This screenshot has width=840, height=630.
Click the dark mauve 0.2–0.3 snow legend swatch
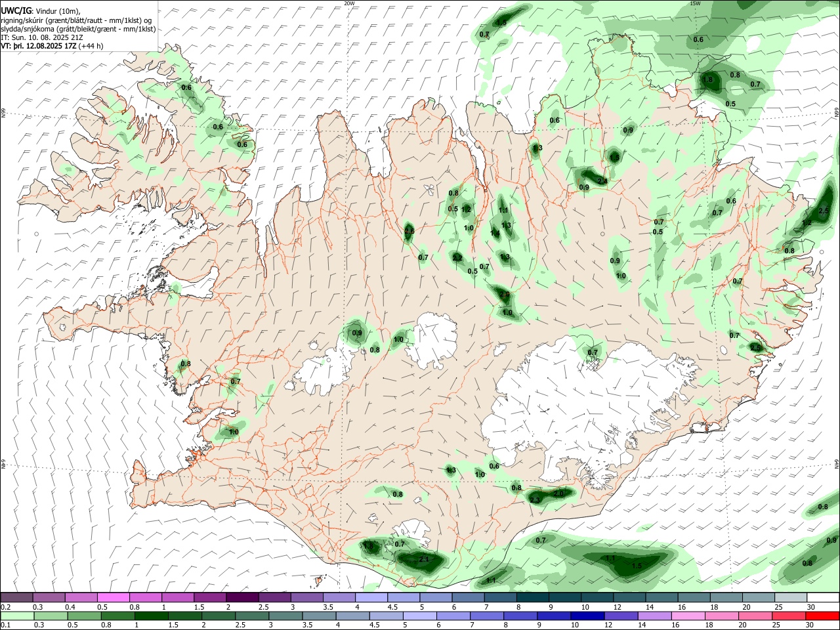coord(16,597)
